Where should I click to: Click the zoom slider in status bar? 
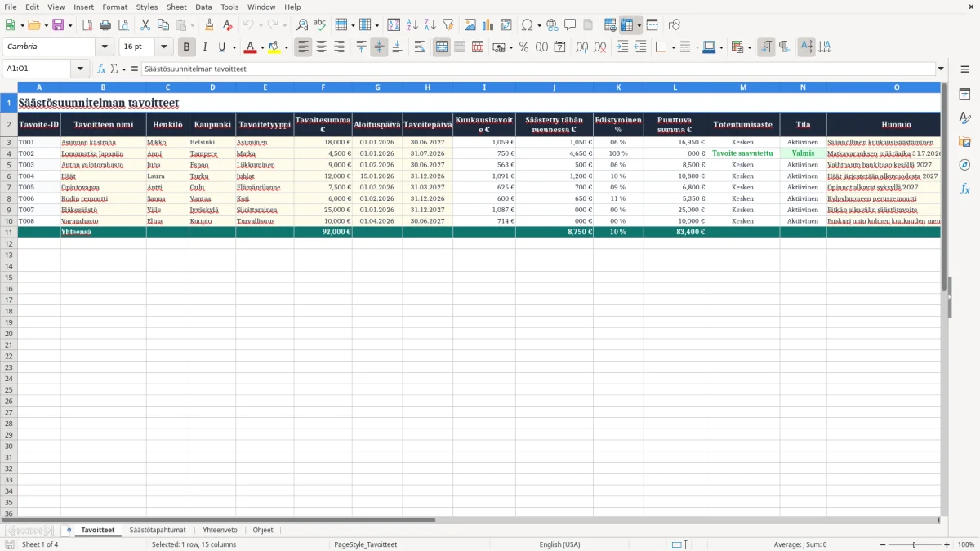915,544
